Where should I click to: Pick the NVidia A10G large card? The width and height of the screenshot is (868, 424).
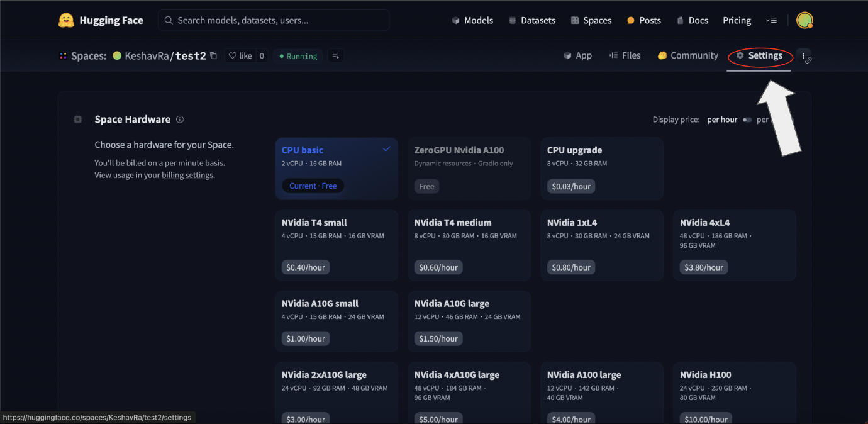point(469,321)
